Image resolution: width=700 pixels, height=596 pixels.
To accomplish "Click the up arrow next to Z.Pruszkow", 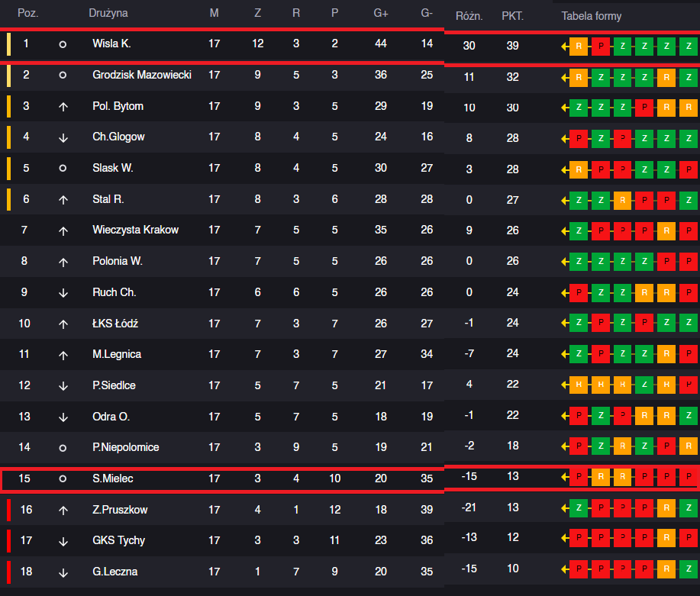I will pyautogui.click(x=63, y=511).
